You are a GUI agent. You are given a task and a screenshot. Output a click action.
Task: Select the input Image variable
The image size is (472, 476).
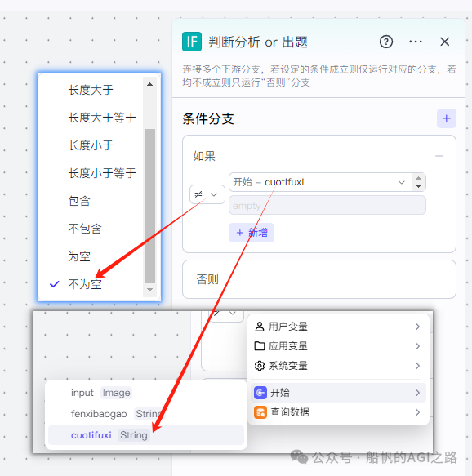tap(146, 393)
